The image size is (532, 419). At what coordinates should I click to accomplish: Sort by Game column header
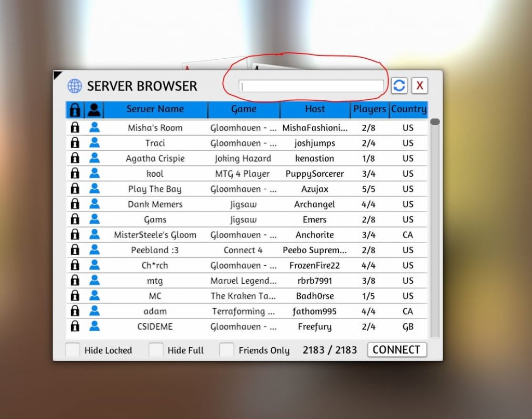(x=244, y=109)
